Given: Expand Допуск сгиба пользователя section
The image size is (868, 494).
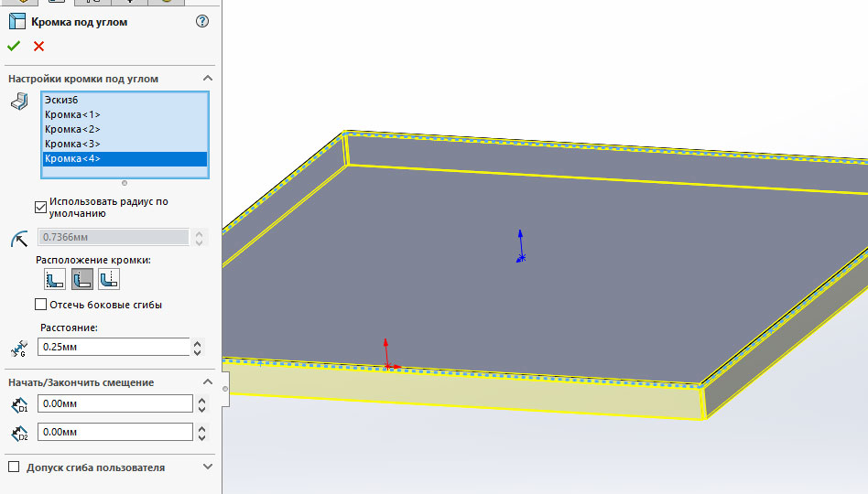Looking at the screenshot, I should click(x=208, y=467).
